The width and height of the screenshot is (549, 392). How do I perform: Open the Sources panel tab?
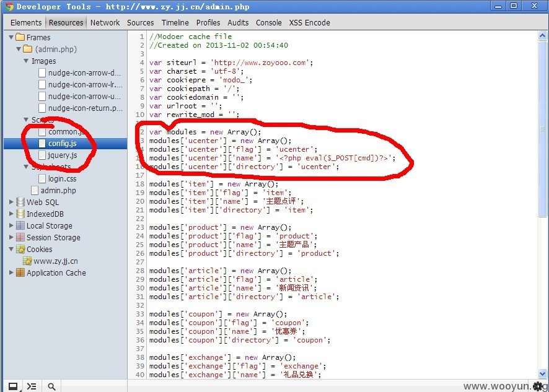pyautogui.click(x=141, y=23)
